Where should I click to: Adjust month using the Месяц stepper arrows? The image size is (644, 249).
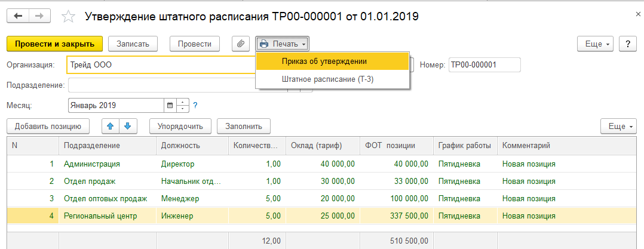[183, 105]
